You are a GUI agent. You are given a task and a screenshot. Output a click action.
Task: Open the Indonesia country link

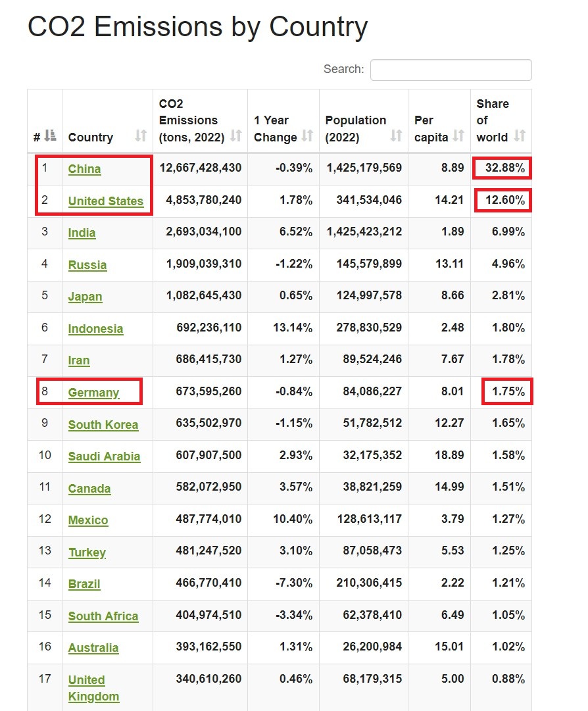pos(96,329)
